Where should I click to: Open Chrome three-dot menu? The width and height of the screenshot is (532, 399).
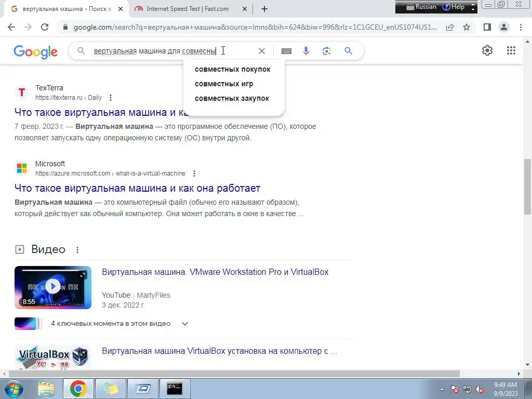[x=521, y=27]
